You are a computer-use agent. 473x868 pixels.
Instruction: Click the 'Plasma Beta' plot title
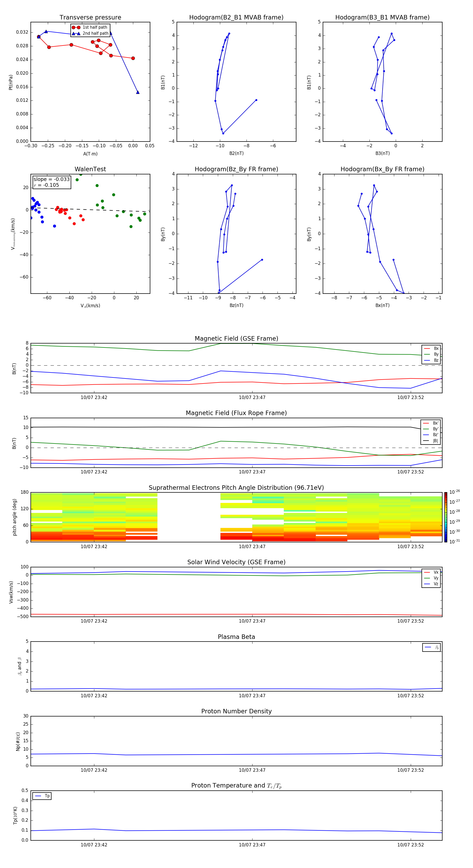point(236,637)
